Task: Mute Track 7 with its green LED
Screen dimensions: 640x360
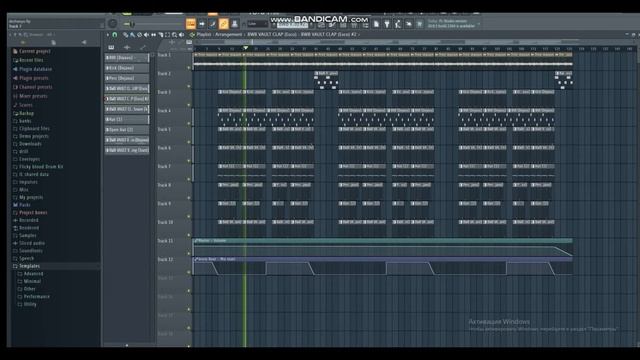Action: [x=189, y=179]
